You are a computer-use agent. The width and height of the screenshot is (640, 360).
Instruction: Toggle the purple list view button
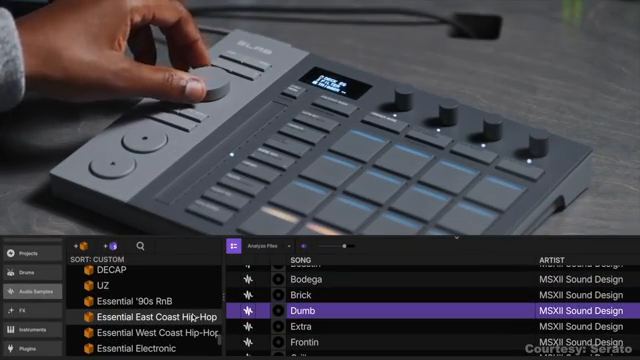tap(234, 246)
